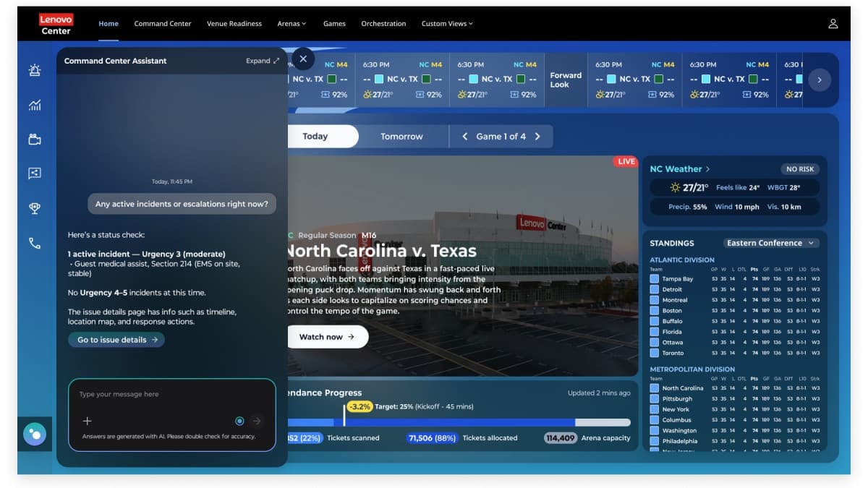Select the Tampa Bay standings row
This screenshot has width=868, height=488.
click(735, 278)
